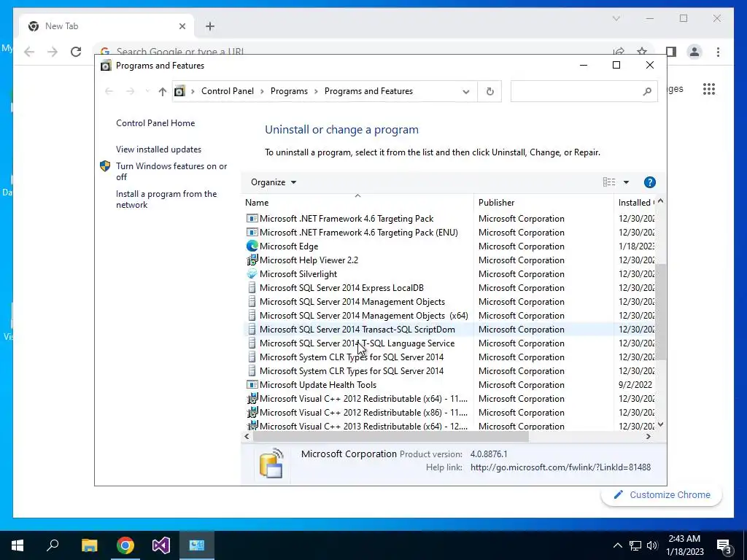Expand the chevron after Control Panel breadcrumb

click(x=262, y=91)
